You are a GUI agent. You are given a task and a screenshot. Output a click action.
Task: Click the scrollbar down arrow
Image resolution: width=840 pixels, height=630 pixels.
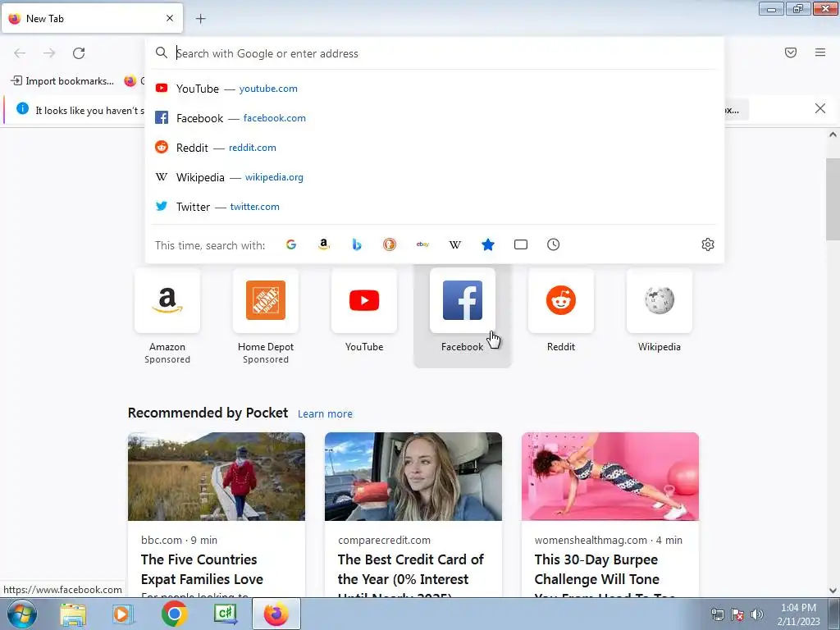(833, 591)
